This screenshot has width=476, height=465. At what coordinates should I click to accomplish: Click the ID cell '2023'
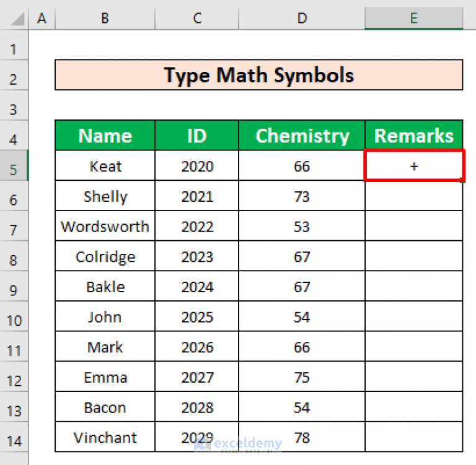[x=197, y=256]
